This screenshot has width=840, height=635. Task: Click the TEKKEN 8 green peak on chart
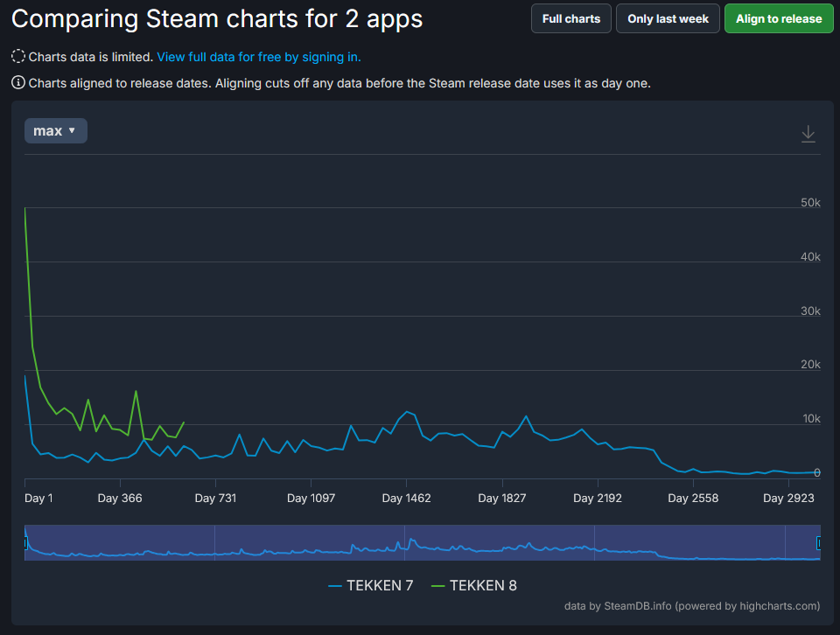pos(25,208)
